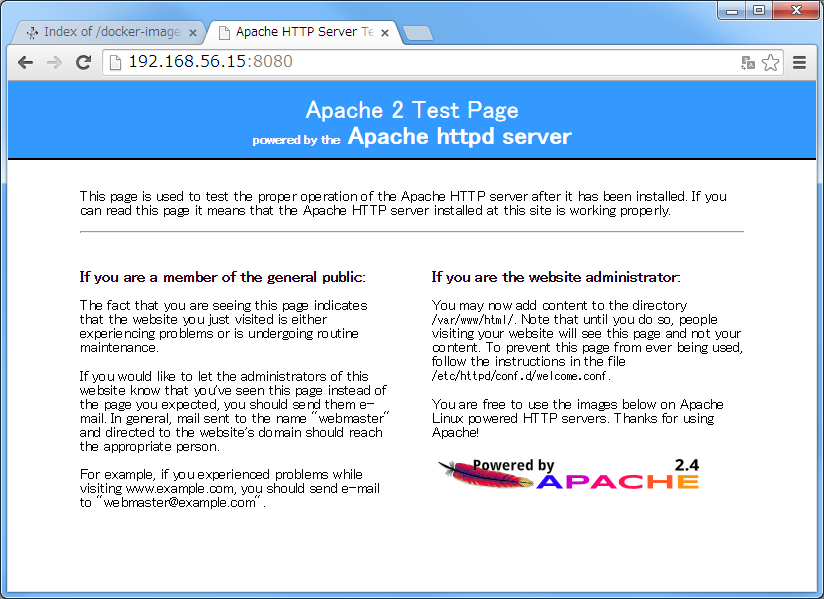Image resolution: width=824 pixels, height=599 pixels.
Task: Open the translate page icon
Action: coord(748,63)
